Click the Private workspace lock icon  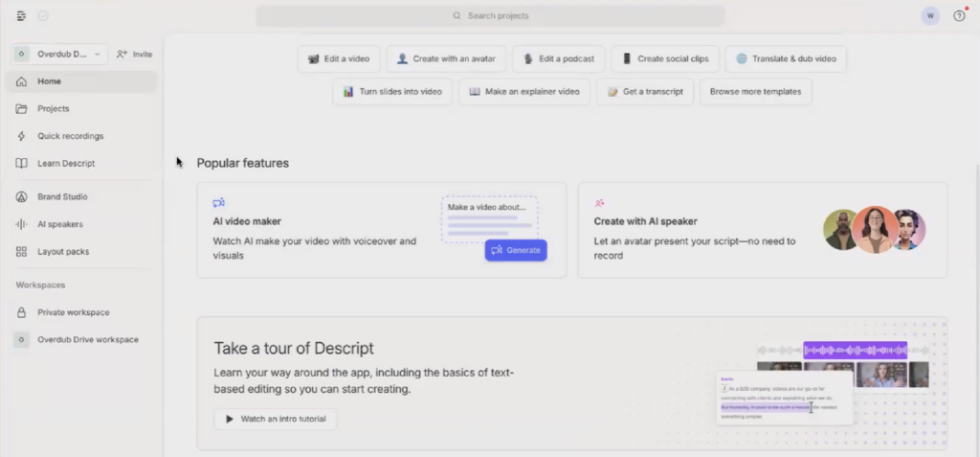(21, 312)
